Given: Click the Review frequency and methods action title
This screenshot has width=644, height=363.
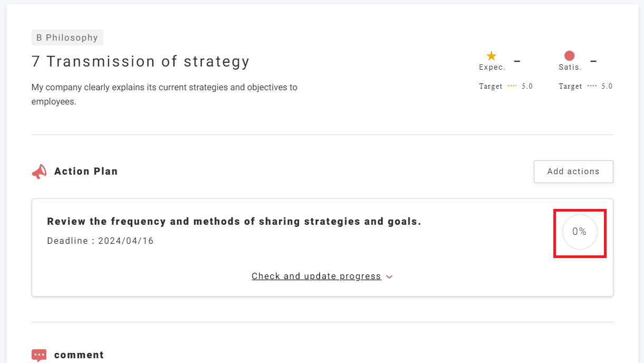Looking at the screenshot, I should pyautogui.click(x=234, y=222).
